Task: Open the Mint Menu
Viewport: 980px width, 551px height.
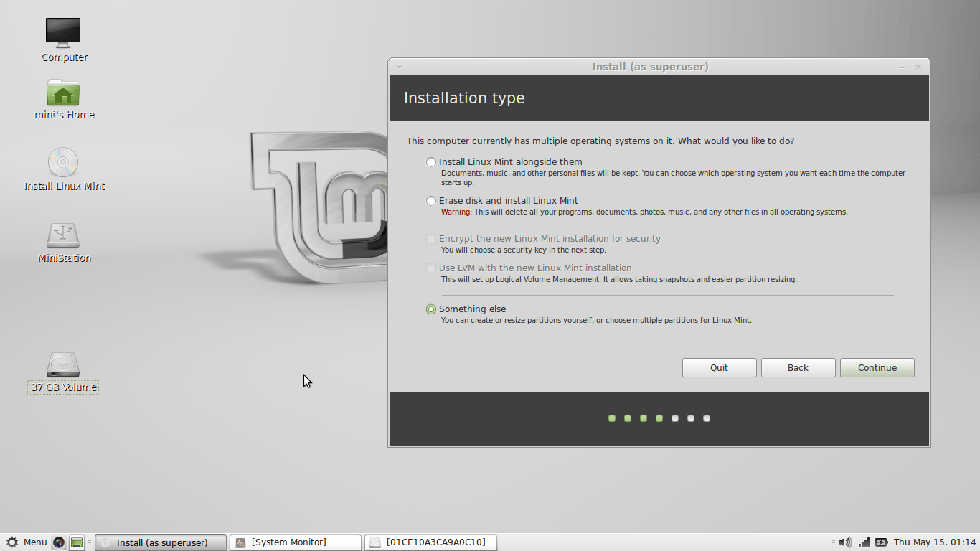Action: pyautogui.click(x=27, y=542)
